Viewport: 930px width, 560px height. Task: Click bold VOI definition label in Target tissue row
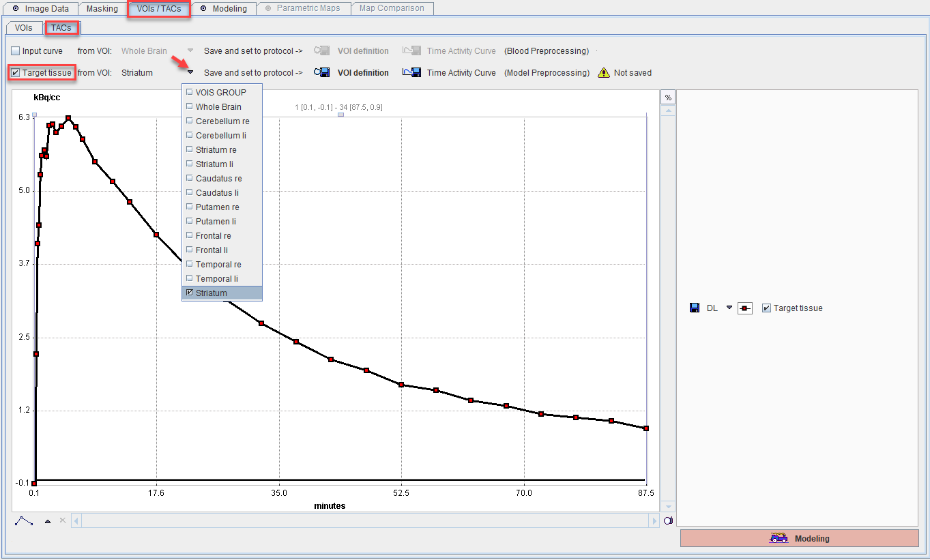[363, 73]
